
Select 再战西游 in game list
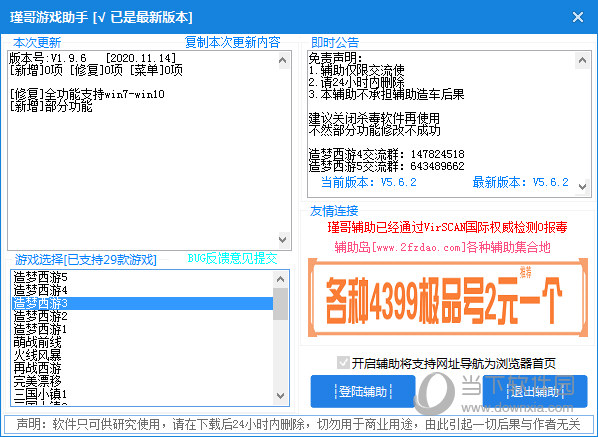[x=142, y=368]
